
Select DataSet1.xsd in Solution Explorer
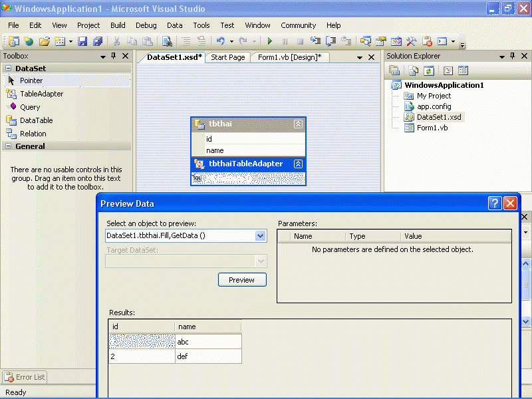pyautogui.click(x=439, y=117)
